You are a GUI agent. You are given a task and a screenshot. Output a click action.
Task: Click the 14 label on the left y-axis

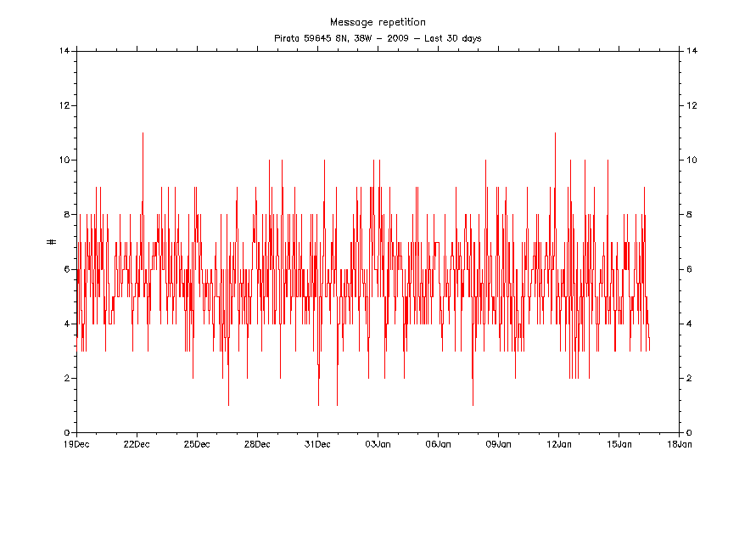pos(64,51)
